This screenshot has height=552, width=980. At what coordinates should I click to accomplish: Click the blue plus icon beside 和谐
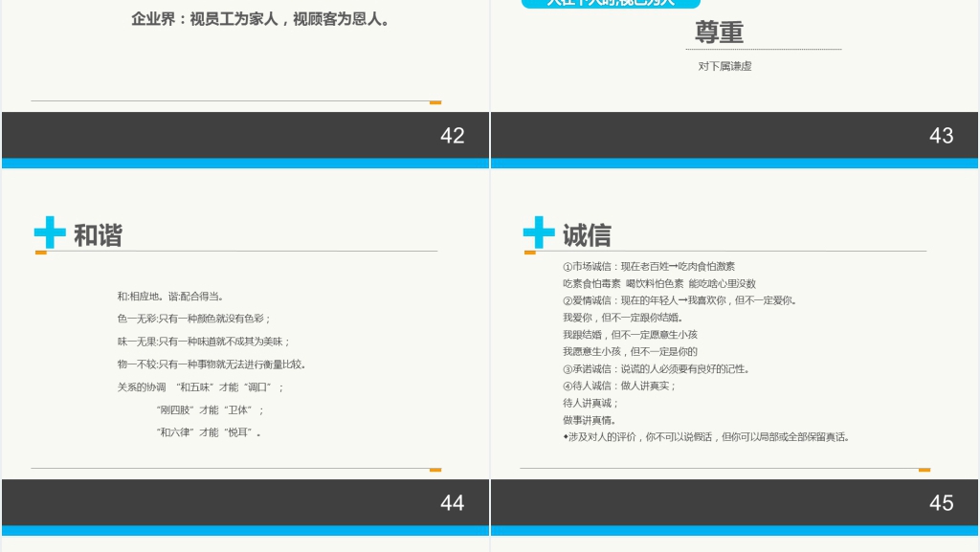(x=50, y=232)
